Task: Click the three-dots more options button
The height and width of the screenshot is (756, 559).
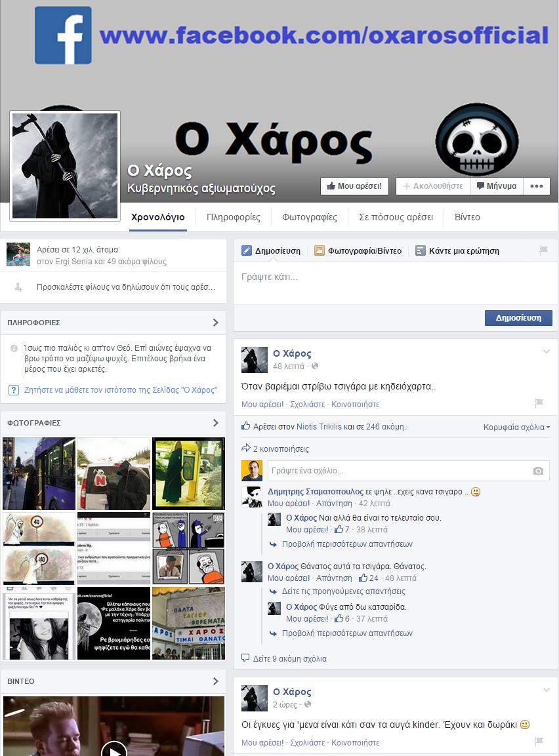Action: (536, 186)
